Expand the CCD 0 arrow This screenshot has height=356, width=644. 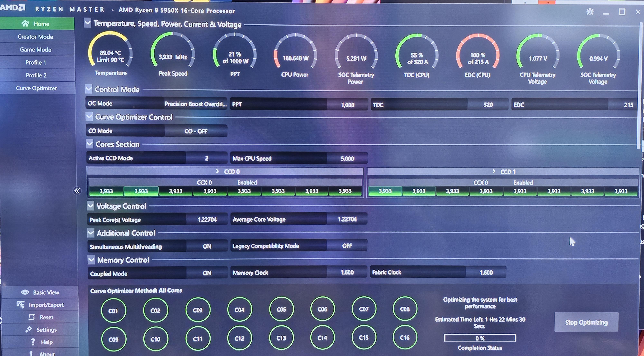(217, 171)
